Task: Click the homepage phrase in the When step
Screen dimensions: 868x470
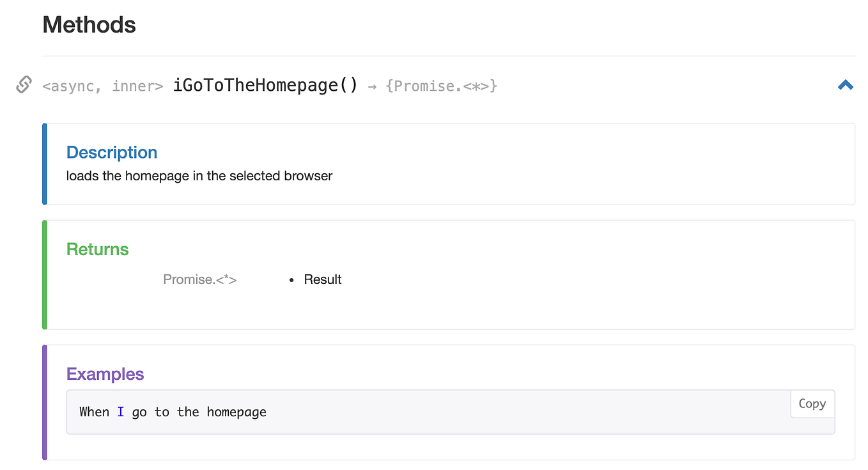Action: pos(236,412)
